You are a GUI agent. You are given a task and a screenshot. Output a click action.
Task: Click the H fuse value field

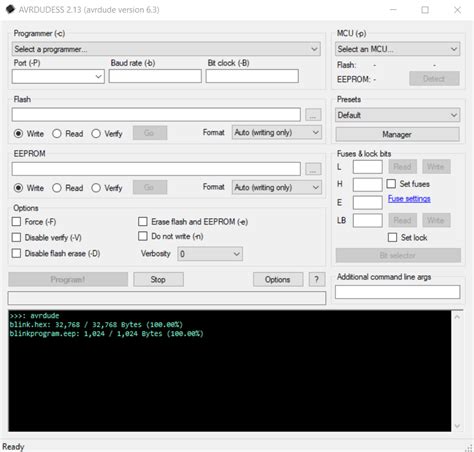click(367, 184)
